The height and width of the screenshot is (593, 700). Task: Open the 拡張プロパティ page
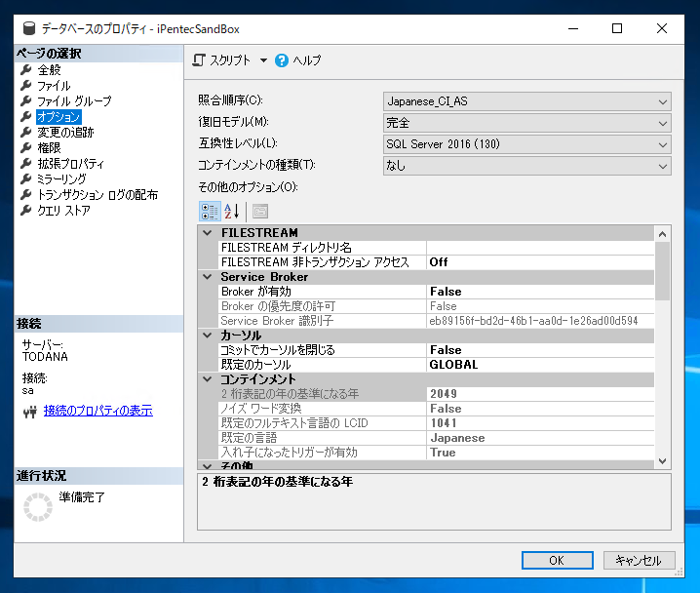coord(70,164)
